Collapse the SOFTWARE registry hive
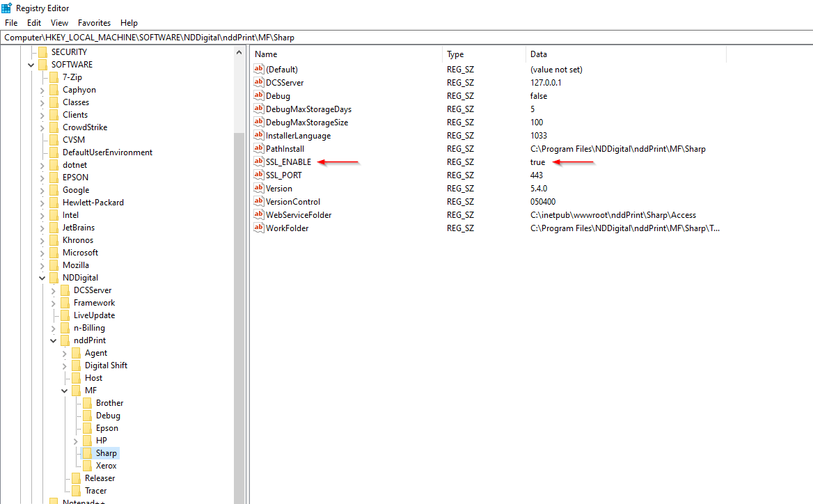The image size is (813, 504). (31, 65)
